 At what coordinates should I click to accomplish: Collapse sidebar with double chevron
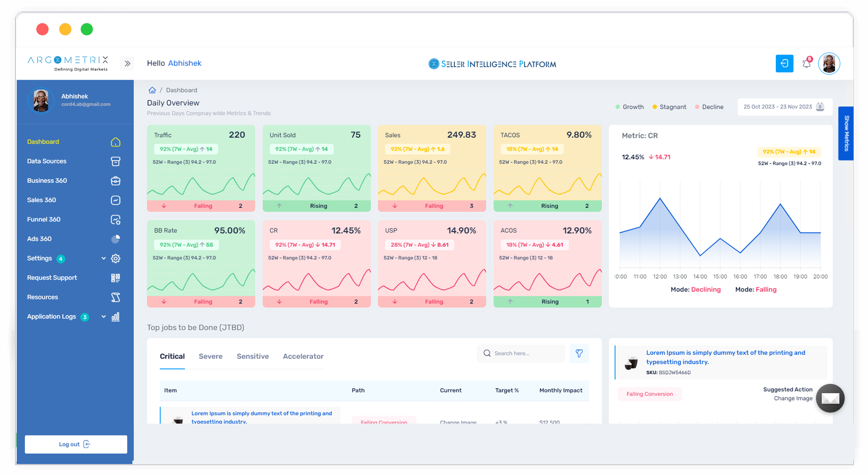[x=127, y=64]
